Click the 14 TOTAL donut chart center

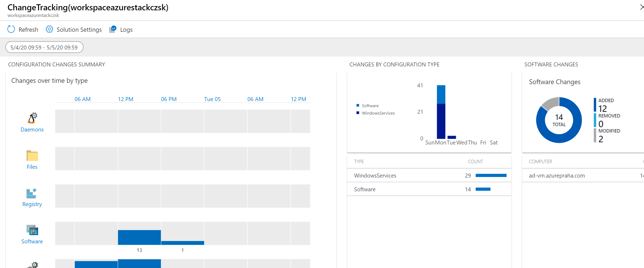coord(559,120)
